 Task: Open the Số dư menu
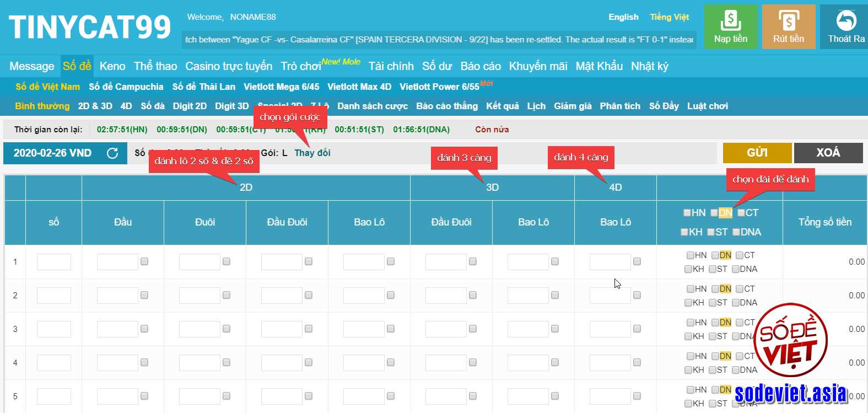click(x=437, y=66)
